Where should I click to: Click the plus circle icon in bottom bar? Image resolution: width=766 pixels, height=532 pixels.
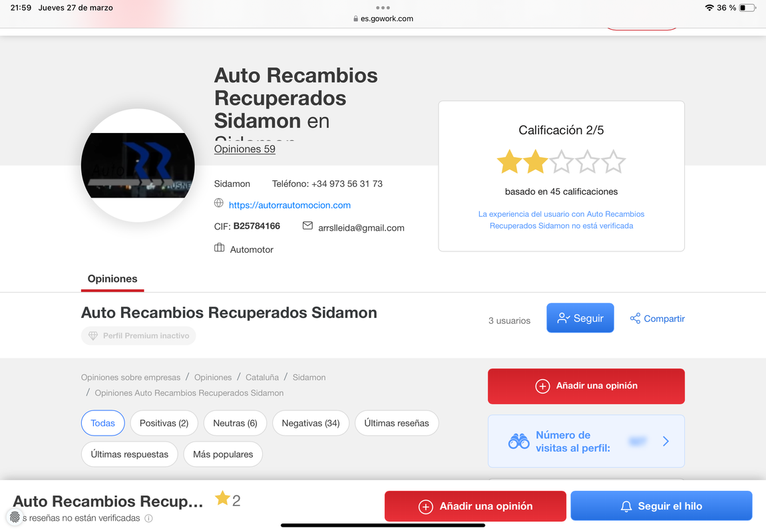pyautogui.click(x=426, y=507)
